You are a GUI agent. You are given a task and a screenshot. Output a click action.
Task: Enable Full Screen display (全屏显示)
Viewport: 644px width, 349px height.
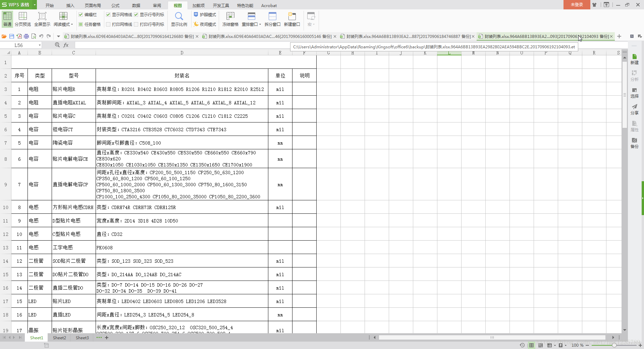[x=42, y=19]
